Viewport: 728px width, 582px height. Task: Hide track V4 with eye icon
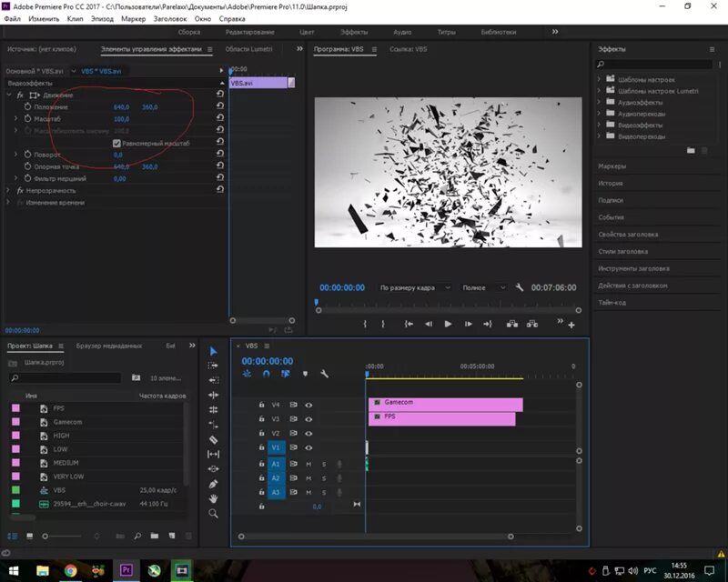[x=308, y=405]
